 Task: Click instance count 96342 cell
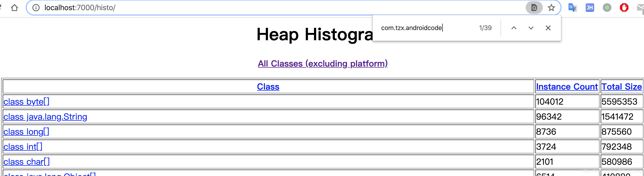click(567, 117)
